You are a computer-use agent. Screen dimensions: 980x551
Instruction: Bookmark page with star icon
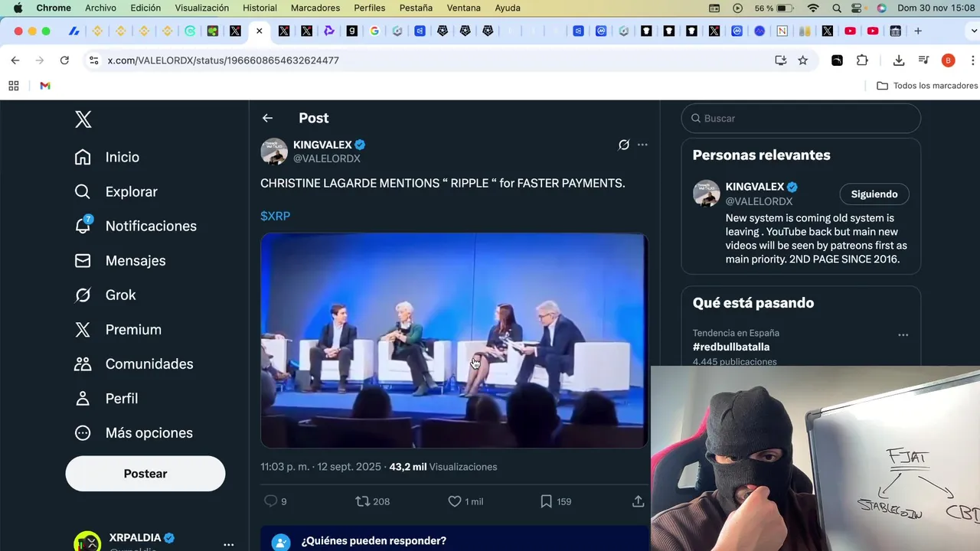[802, 60]
